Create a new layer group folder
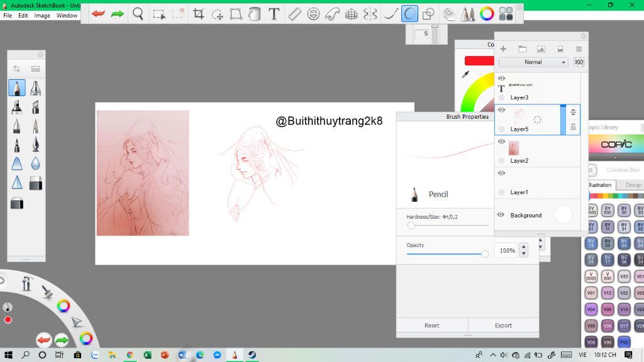Viewport: 644px width, 362px height. pos(523,49)
